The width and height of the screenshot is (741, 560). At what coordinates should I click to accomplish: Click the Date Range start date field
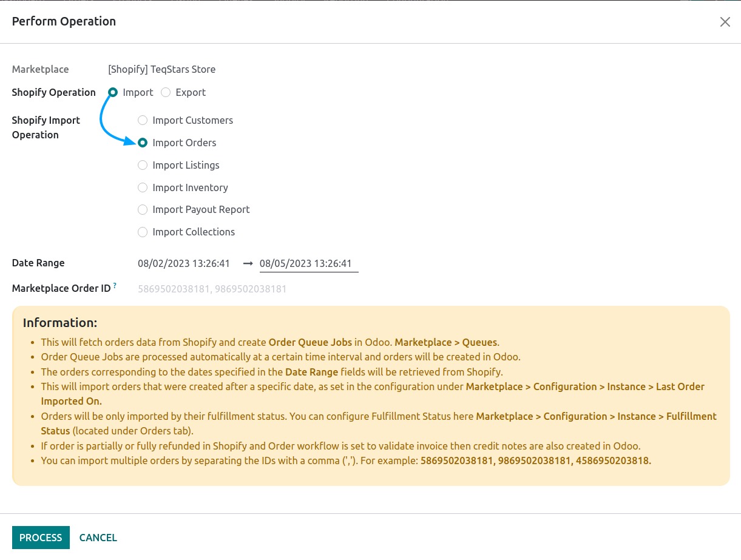[187, 263]
